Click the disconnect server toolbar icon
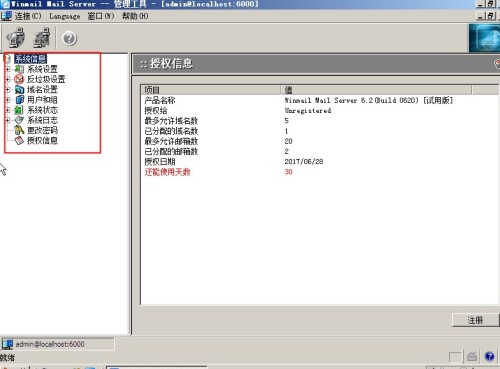The height and width of the screenshot is (369, 500). coord(42,38)
